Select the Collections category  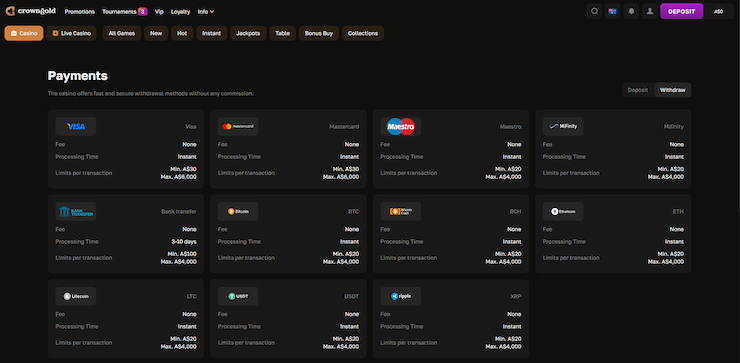363,34
